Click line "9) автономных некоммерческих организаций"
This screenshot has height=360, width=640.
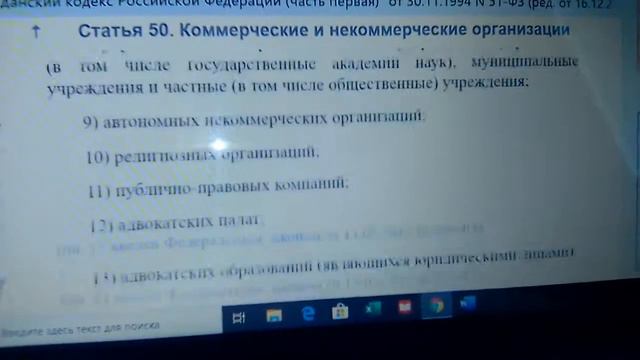tap(254, 119)
